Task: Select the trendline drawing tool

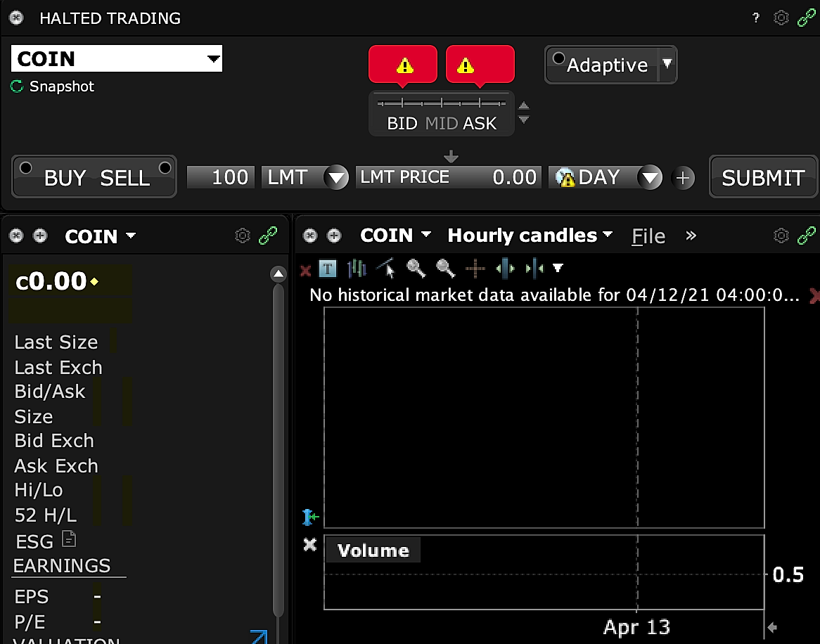Action: coord(387,269)
